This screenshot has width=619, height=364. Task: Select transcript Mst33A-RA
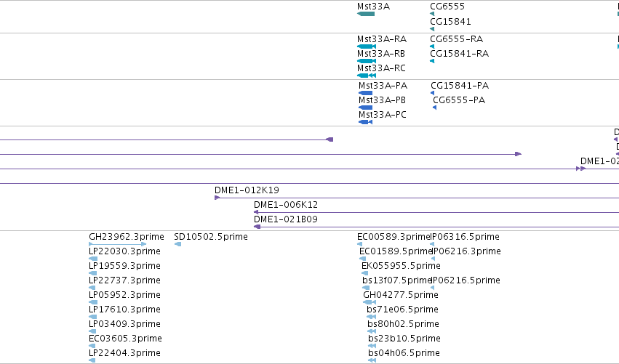pyautogui.click(x=382, y=39)
